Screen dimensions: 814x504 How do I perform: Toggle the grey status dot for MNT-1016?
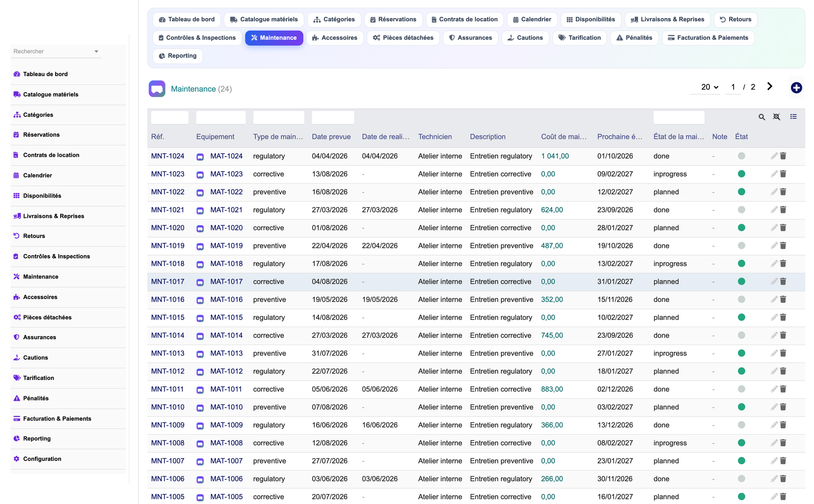tap(741, 299)
